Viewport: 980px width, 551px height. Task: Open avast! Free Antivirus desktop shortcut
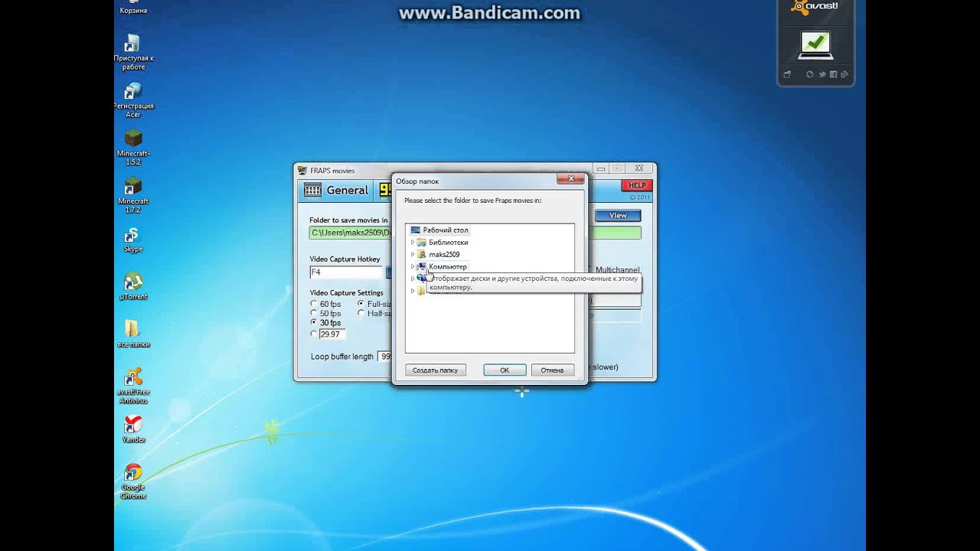[133, 385]
